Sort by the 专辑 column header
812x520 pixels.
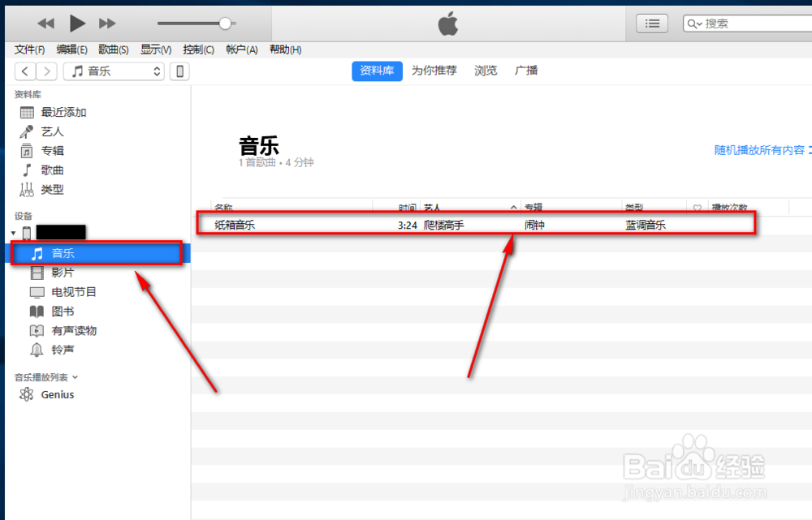[x=533, y=208]
